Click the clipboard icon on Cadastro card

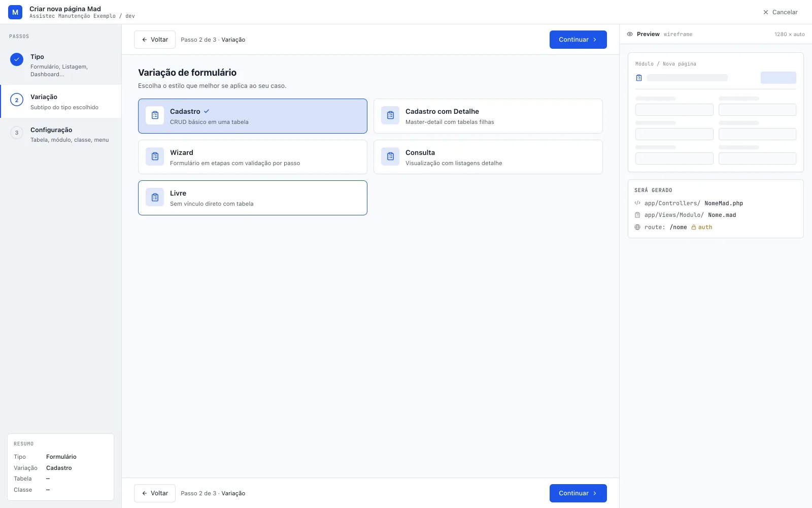(x=155, y=115)
